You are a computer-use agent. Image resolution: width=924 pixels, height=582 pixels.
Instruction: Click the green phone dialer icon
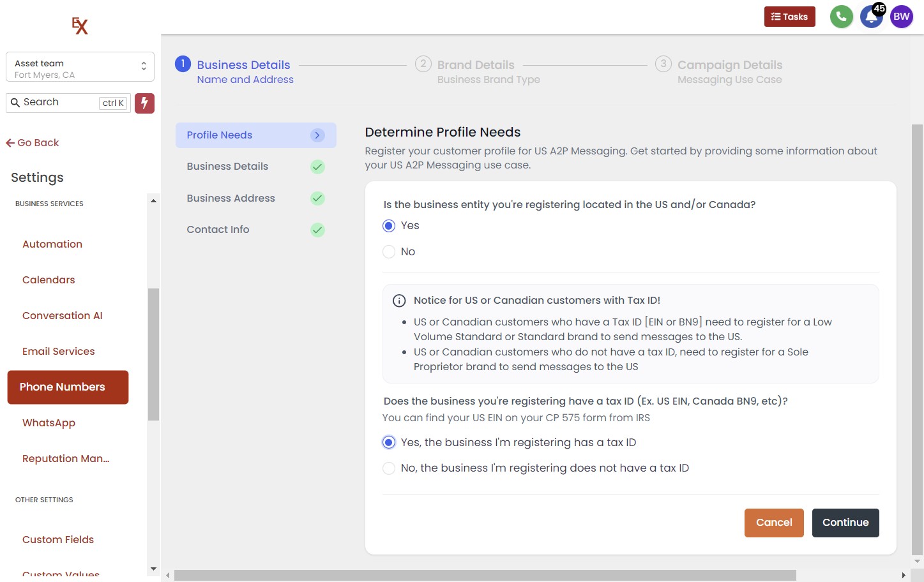coord(841,17)
